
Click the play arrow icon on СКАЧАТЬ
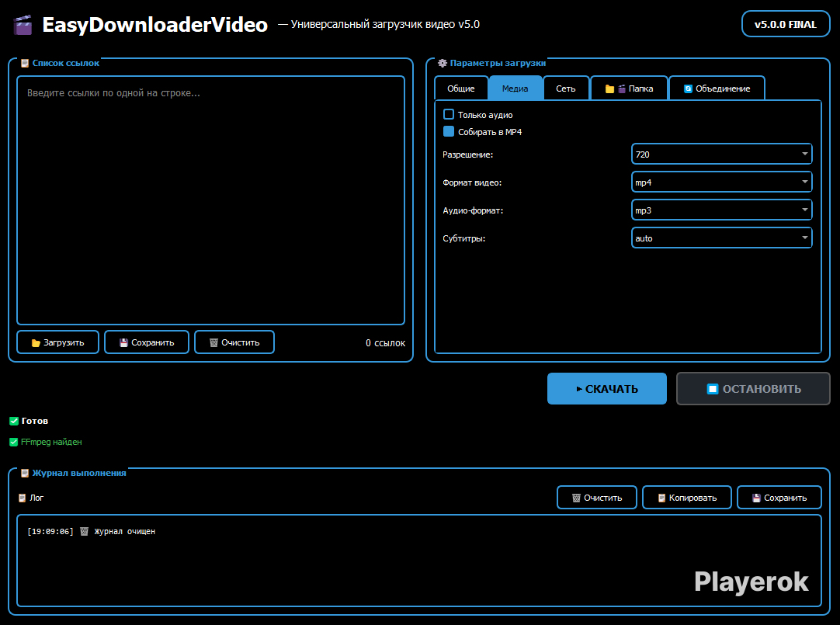[579, 389]
